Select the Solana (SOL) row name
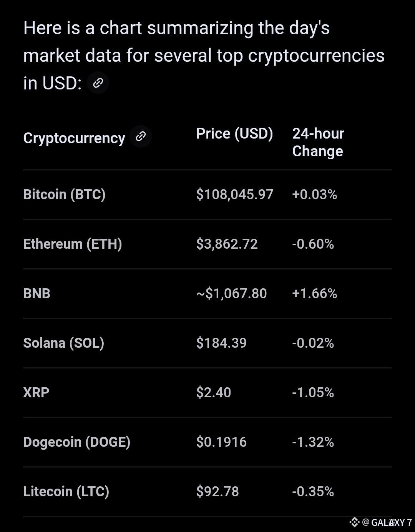415x532 pixels. [64, 343]
